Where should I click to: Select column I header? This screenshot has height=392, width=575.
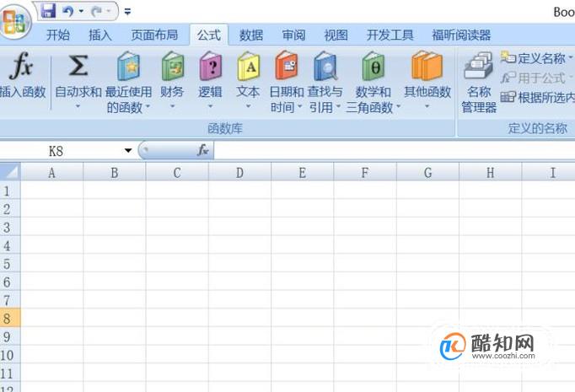pyautogui.click(x=549, y=172)
